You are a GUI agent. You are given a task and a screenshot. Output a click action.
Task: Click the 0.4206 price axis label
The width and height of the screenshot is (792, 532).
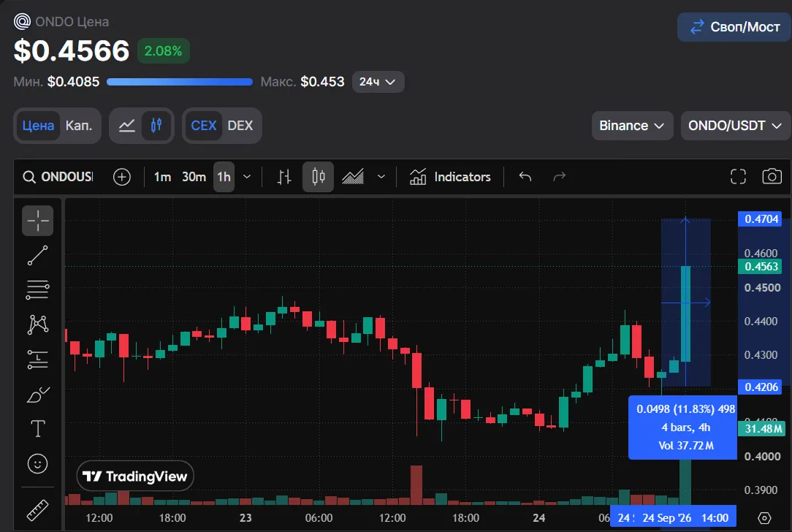760,387
